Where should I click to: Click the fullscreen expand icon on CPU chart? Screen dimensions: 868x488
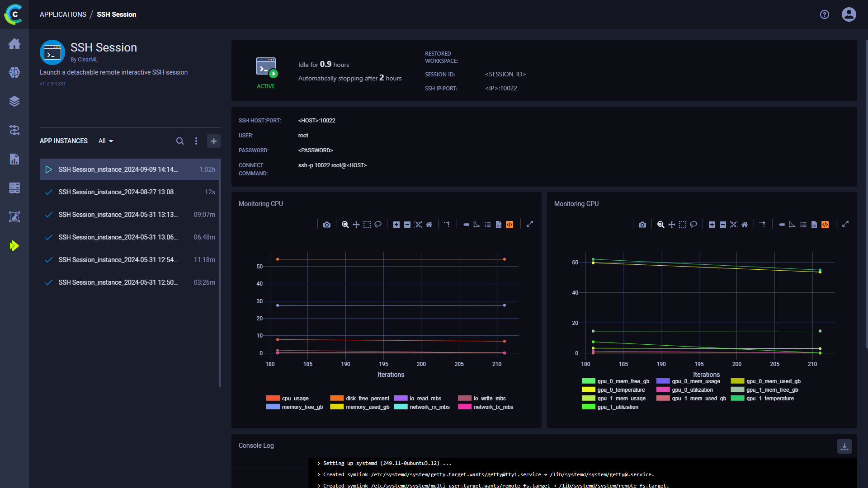530,224
